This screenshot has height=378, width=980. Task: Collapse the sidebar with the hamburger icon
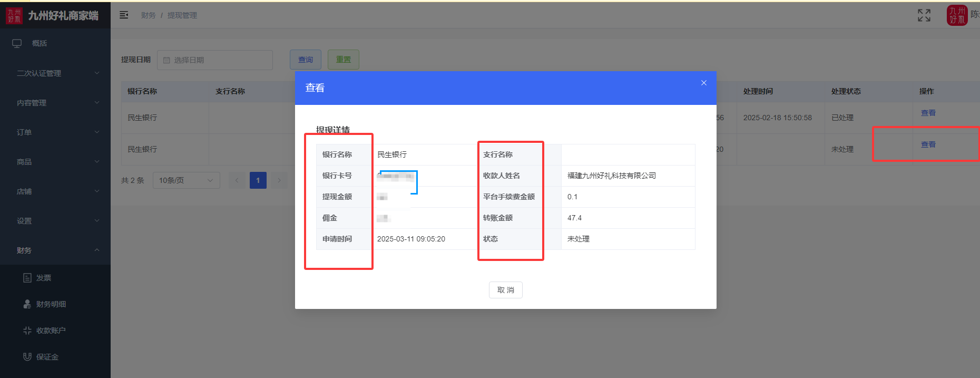click(124, 15)
